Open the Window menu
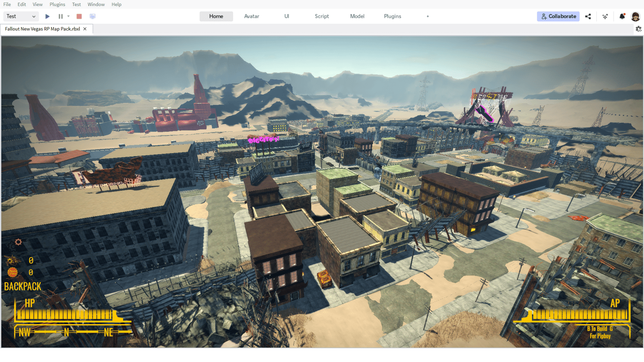This screenshot has height=362, width=644. (x=96, y=4)
